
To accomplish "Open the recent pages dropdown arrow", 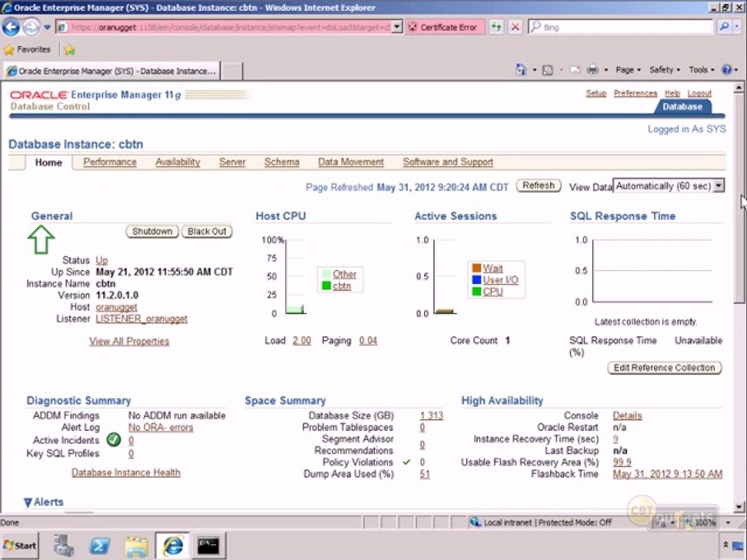I will pyautogui.click(x=47, y=27).
